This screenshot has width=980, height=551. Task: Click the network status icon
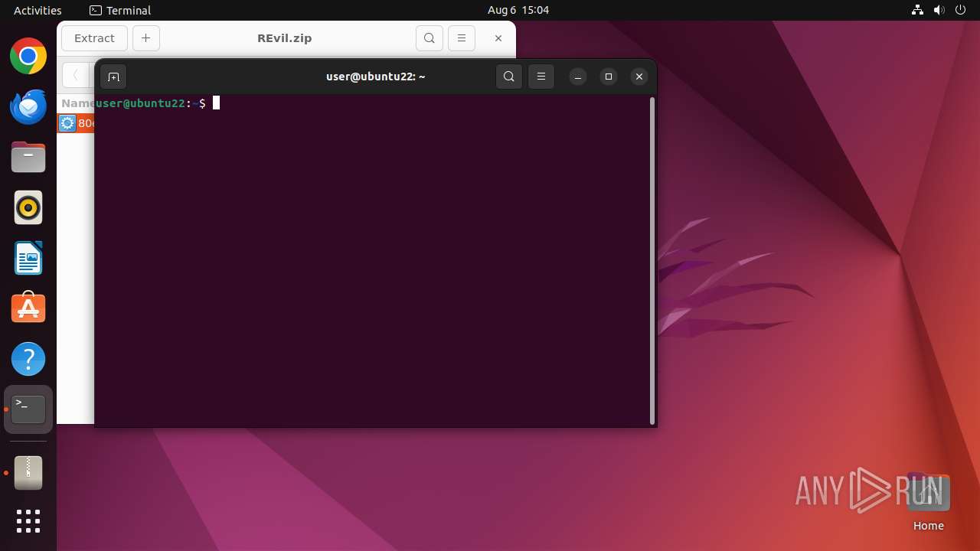pos(918,10)
